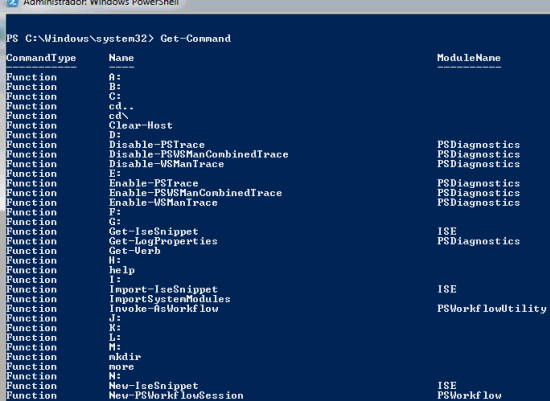Click the Get-LogProperties function name
The height and width of the screenshot is (401, 550).
click(x=163, y=241)
